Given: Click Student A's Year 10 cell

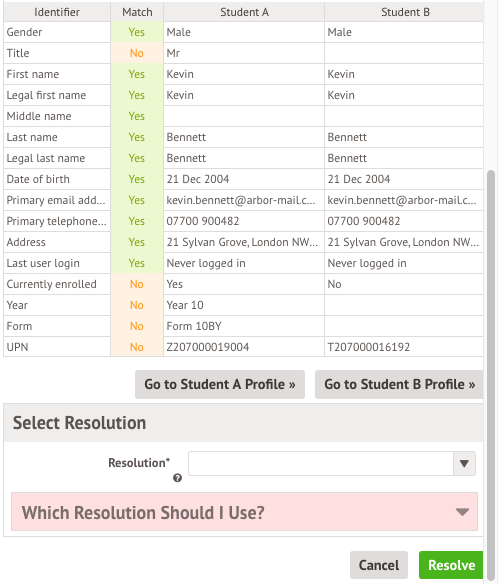Looking at the screenshot, I should point(244,305).
